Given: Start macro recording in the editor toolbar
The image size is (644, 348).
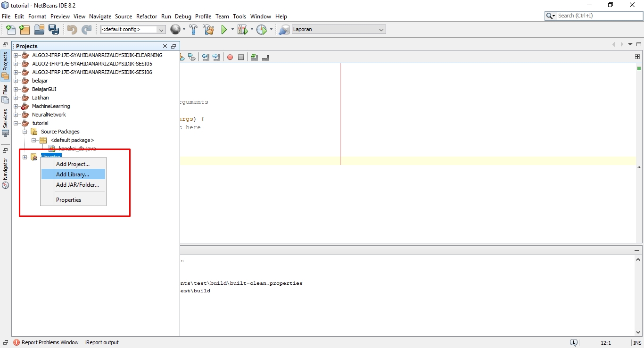Looking at the screenshot, I should click(x=230, y=57).
